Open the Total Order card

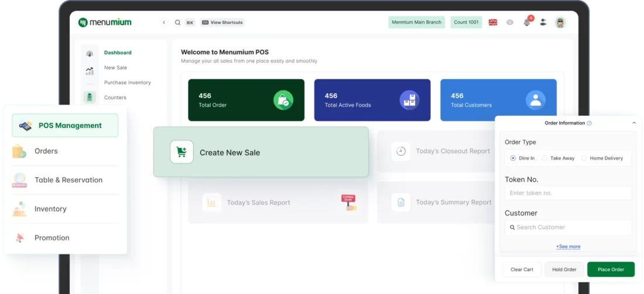pos(246,100)
